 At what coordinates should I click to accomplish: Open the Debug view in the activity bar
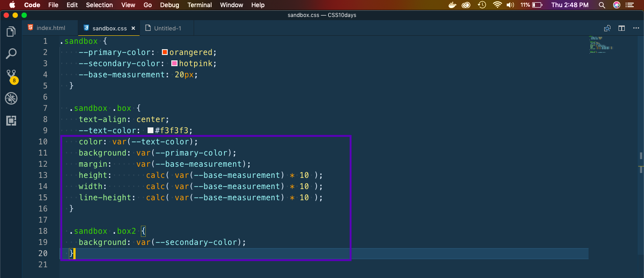11,98
